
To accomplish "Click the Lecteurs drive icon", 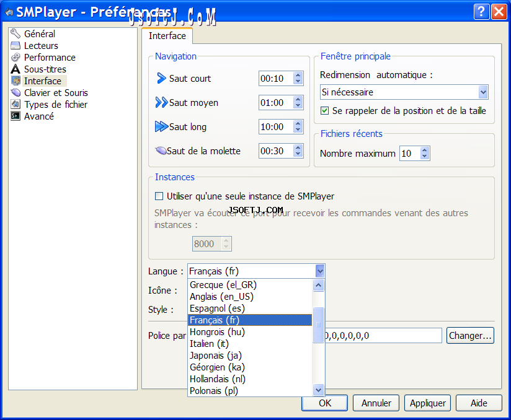I will 16,45.
